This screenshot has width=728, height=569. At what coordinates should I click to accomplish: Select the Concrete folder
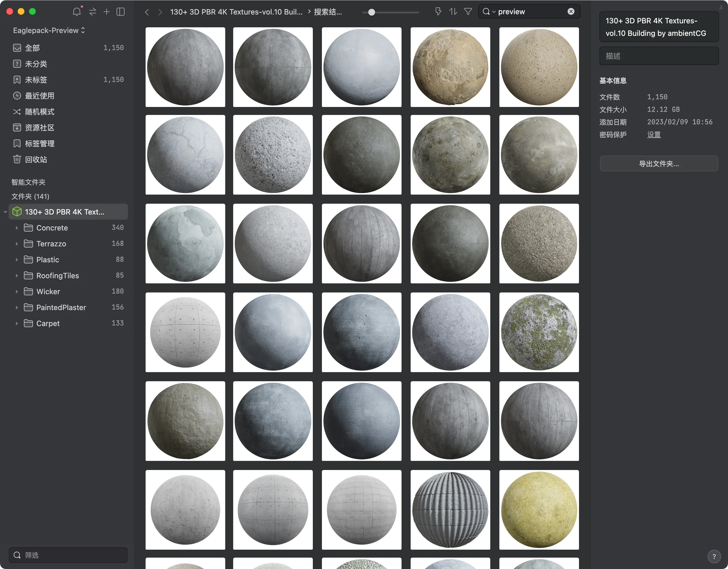tap(68, 228)
